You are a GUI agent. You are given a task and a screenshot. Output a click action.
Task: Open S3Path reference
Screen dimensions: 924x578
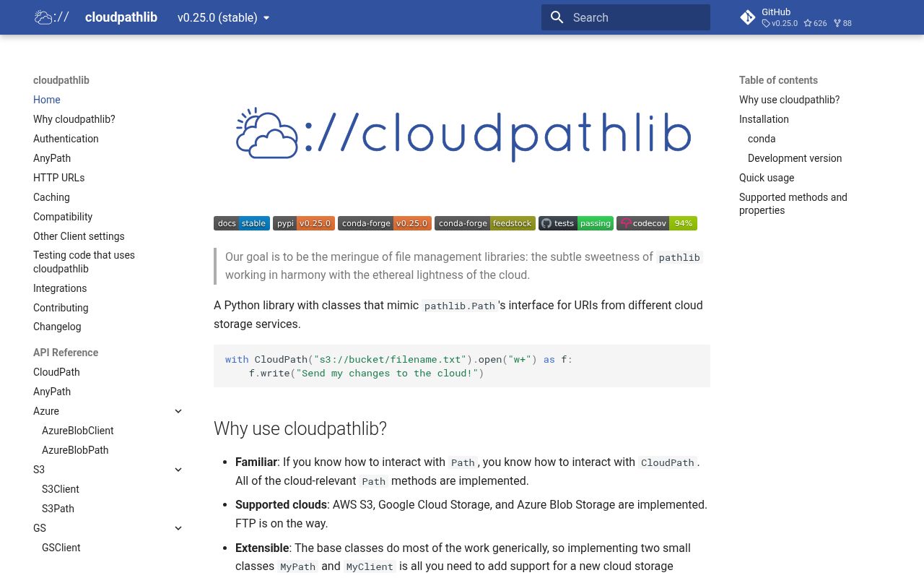tap(58, 509)
